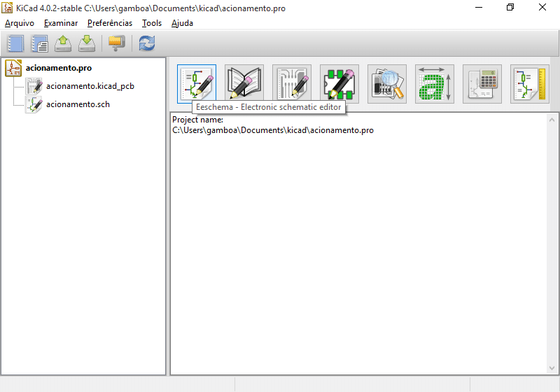Launch the Eeschema schematic editor

197,84
